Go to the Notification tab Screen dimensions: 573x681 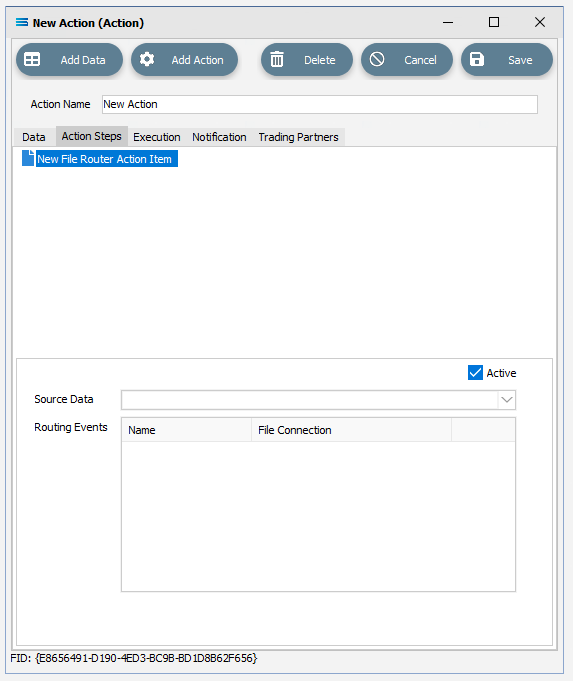coord(219,137)
